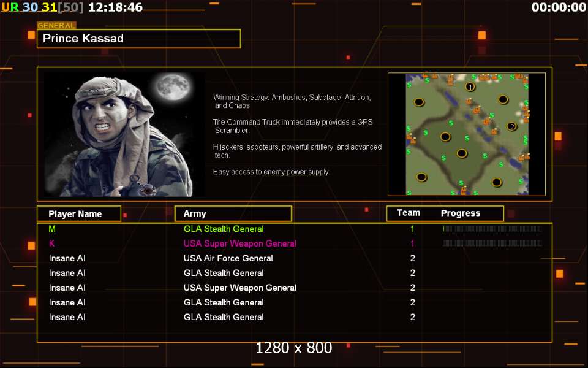588x368 pixels.
Task: Select the Insane AI with USA Air Force
Action: coord(67,258)
